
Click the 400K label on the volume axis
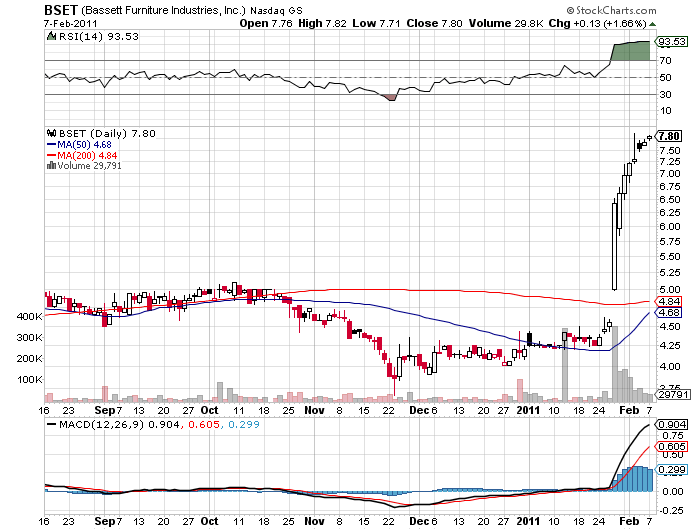pyautogui.click(x=29, y=317)
